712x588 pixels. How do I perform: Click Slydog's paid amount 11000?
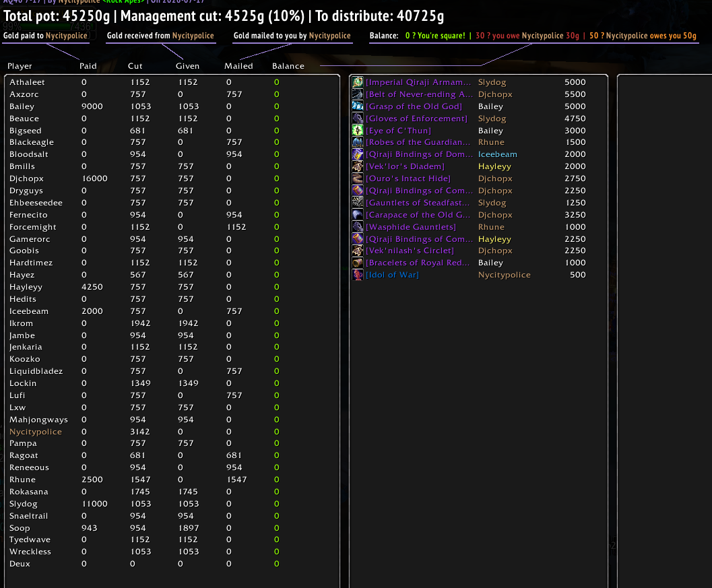click(x=94, y=504)
